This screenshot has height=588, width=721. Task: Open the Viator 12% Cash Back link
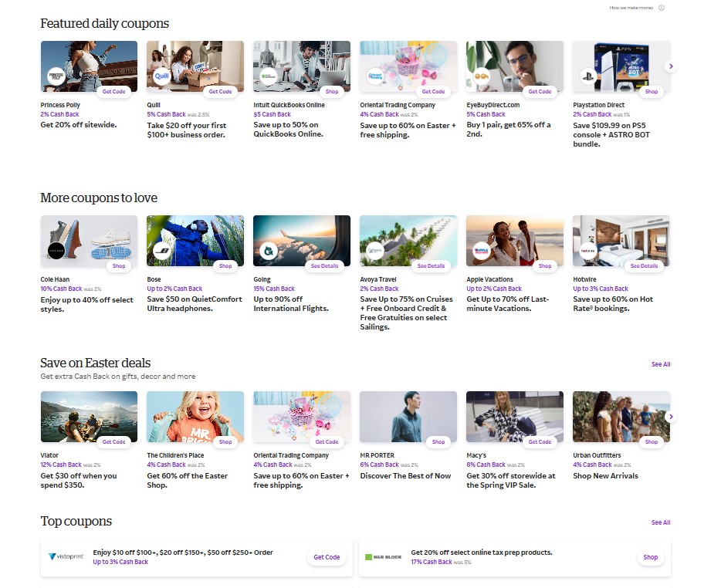61,465
